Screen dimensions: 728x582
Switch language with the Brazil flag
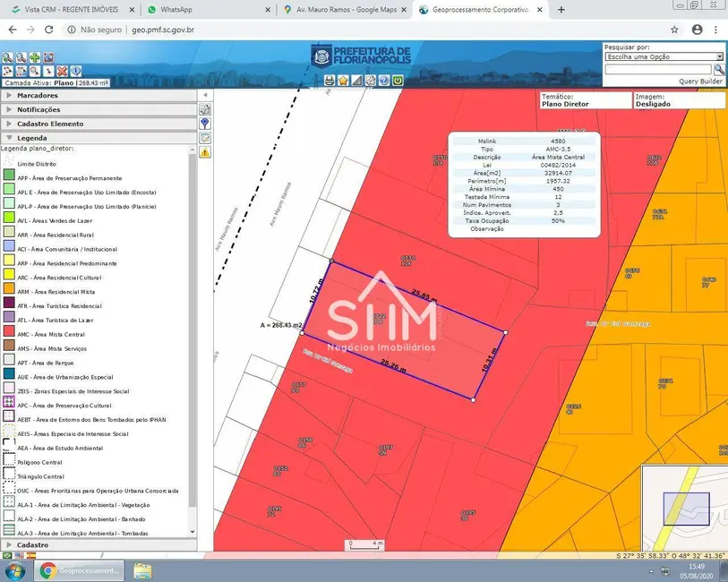(7, 555)
